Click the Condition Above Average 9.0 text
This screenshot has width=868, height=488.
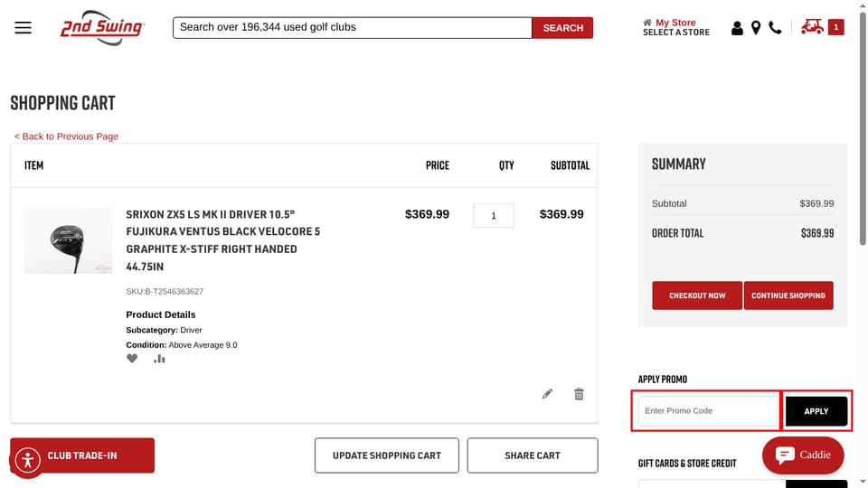[x=182, y=344]
